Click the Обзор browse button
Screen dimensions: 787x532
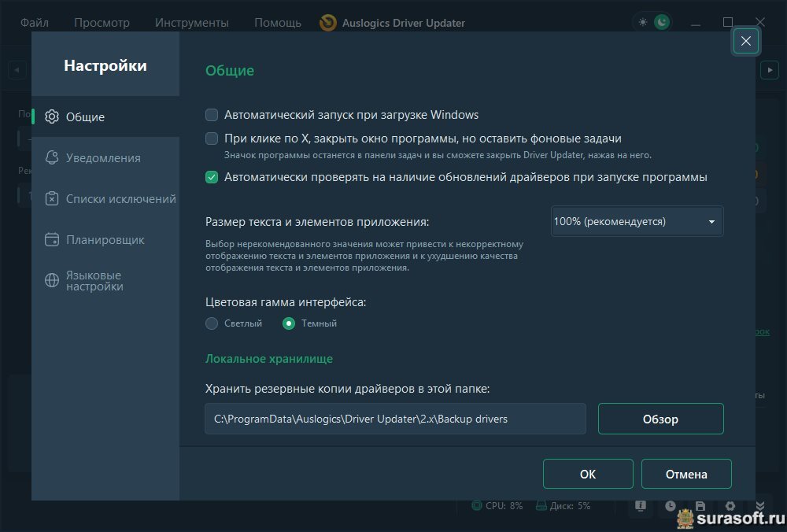click(660, 419)
